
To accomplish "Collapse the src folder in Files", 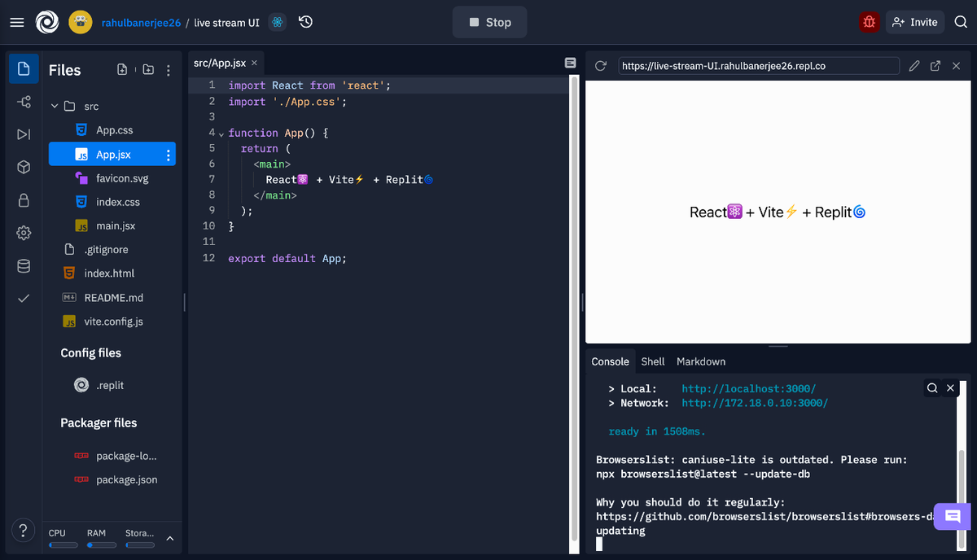I will (x=55, y=106).
